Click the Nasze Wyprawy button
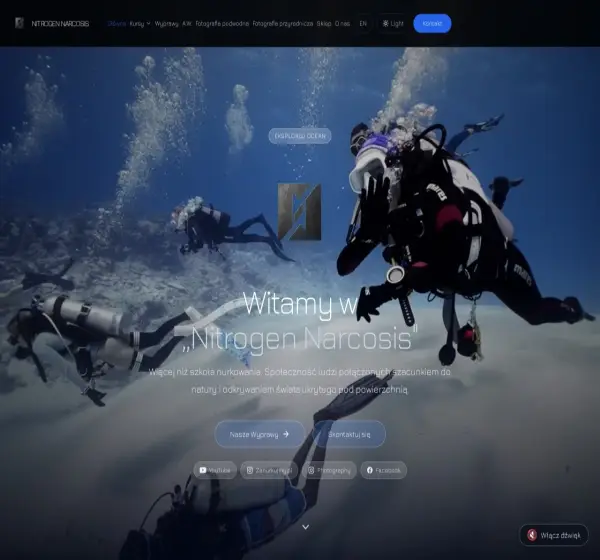600x560 pixels. tap(260, 434)
